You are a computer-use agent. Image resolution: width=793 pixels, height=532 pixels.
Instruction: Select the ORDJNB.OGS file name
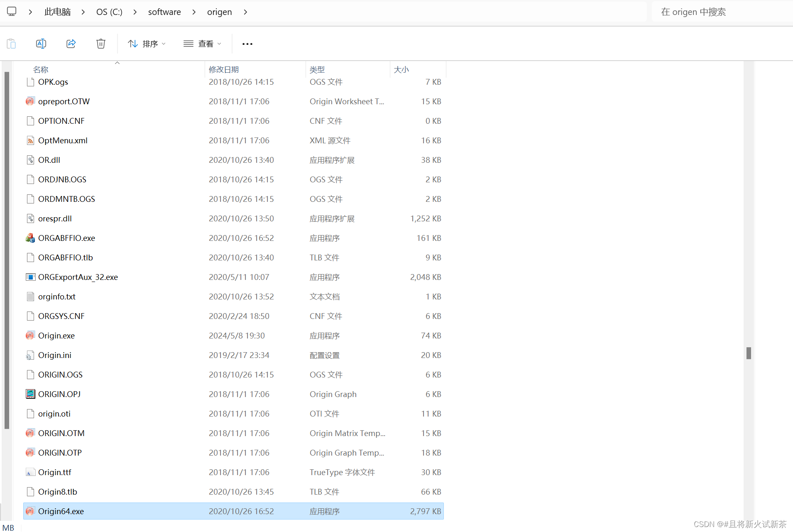pyautogui.click(x=62, y=179)
